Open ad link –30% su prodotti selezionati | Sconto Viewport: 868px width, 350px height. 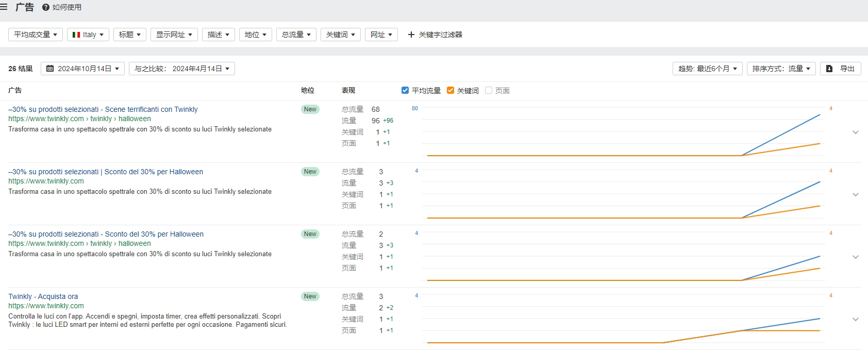point(106,172)
